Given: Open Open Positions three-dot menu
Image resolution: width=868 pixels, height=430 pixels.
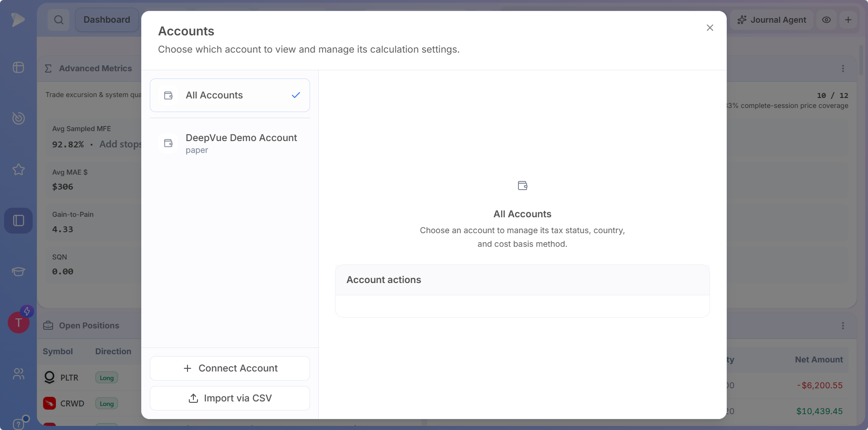Looking at the screenshot, I should tap(843, 326).
